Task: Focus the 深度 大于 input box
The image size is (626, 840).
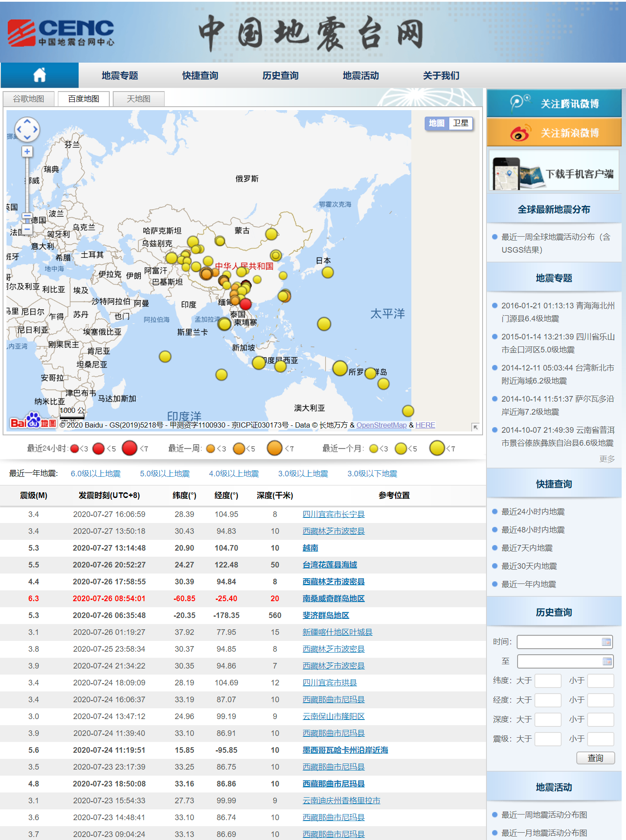Action: point(548,720)
